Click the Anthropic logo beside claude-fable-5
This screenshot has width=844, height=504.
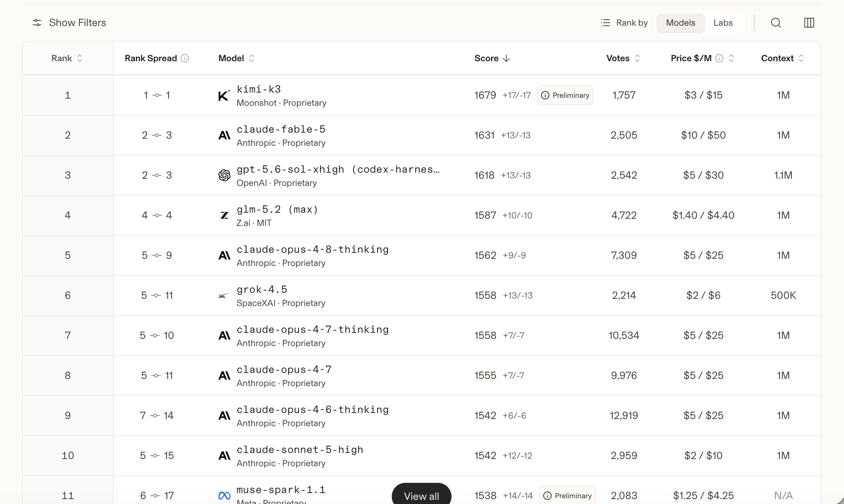tap(224, 135)
